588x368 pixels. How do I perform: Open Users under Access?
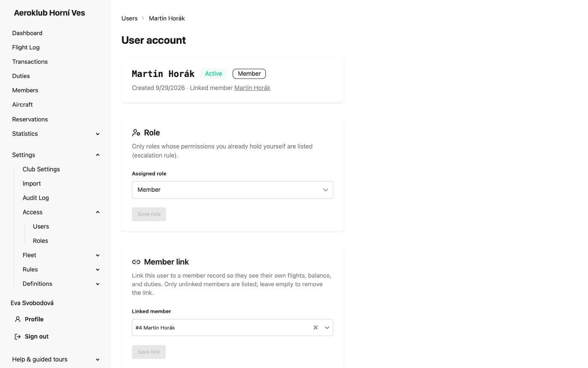41,226
